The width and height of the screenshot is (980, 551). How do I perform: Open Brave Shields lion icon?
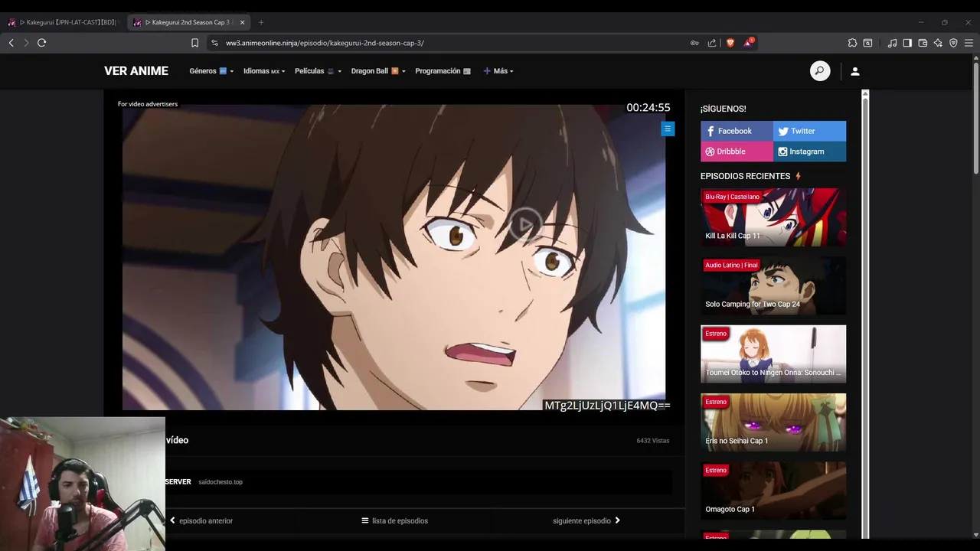pos(730,43)
